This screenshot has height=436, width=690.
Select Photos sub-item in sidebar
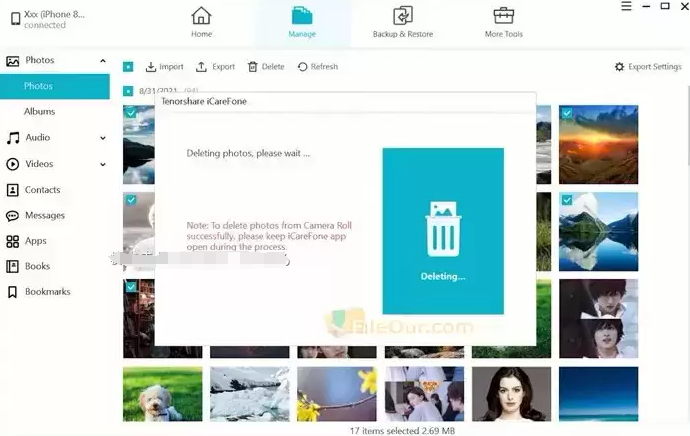pyautogui.click(x=55, y=86)
